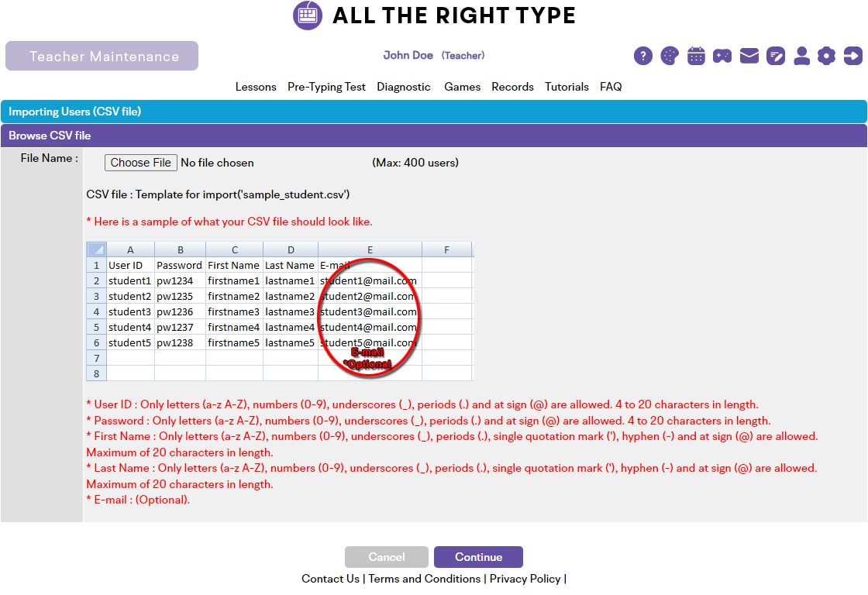Screen dimensions: 868x595
Task: Click the '(Teacher)' role label
Action: click(463, 55)
